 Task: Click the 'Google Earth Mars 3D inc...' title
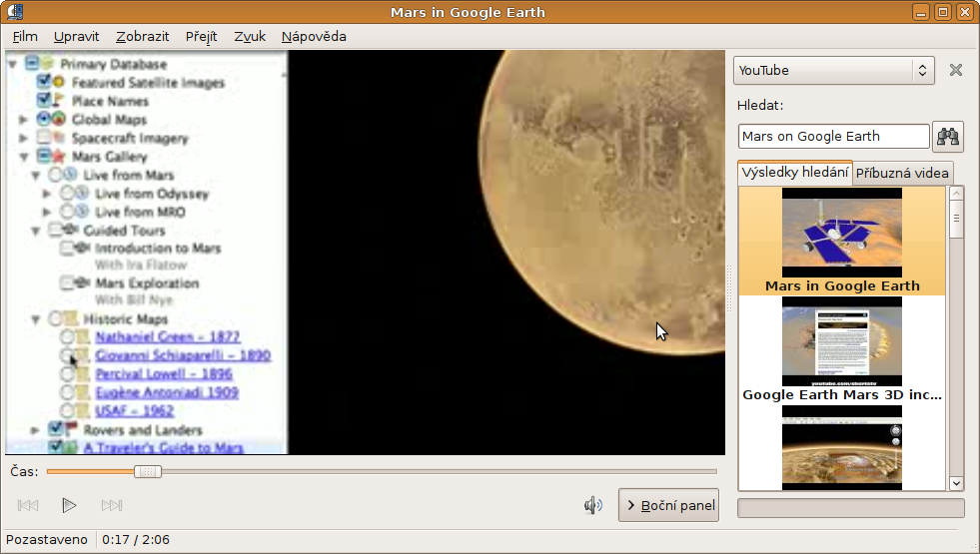tap(842, 394)
